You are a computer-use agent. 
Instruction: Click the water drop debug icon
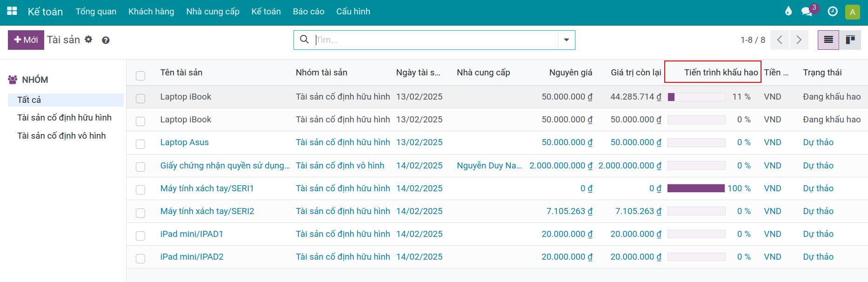(x=788, y=11)
